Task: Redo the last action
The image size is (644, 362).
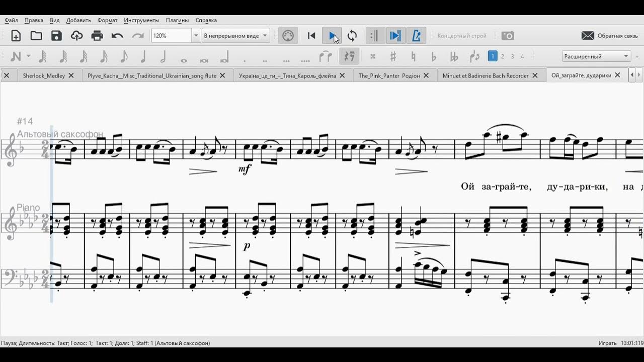Action: click(138, 36)
